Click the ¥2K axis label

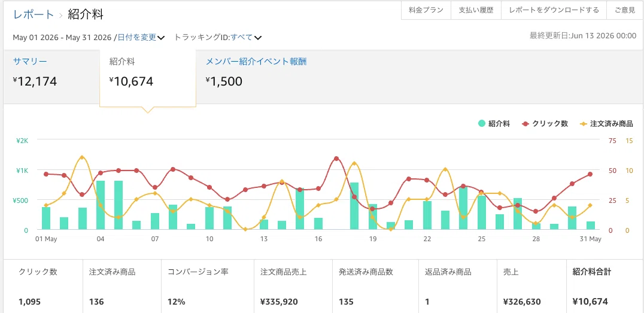coord(22,141)
